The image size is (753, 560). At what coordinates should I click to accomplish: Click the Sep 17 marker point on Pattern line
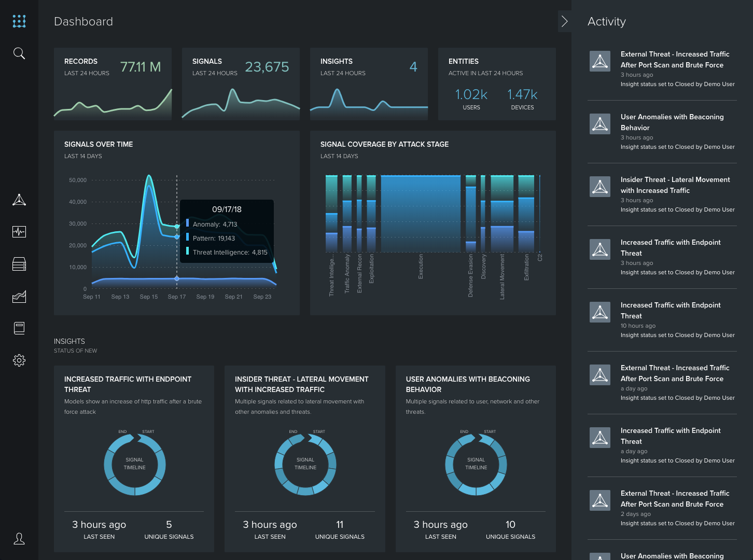(177, 237)
